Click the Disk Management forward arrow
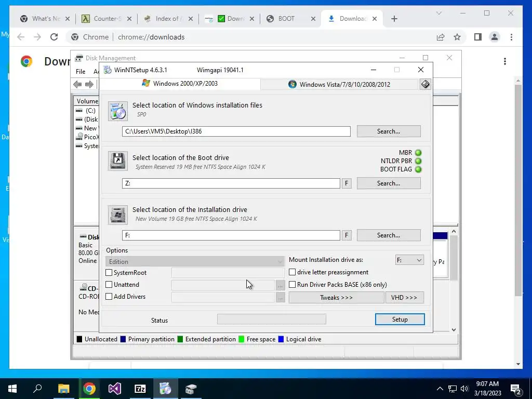532x399 pixels. click(89, 84)
